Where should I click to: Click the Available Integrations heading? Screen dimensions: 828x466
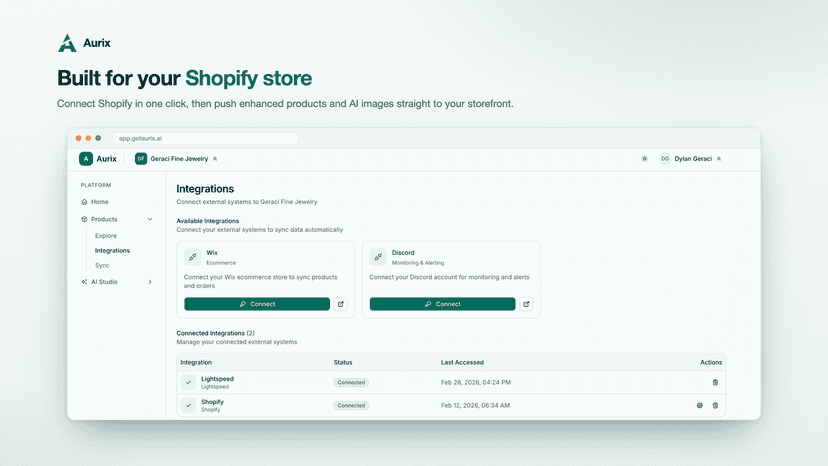(x=208, y=221)
